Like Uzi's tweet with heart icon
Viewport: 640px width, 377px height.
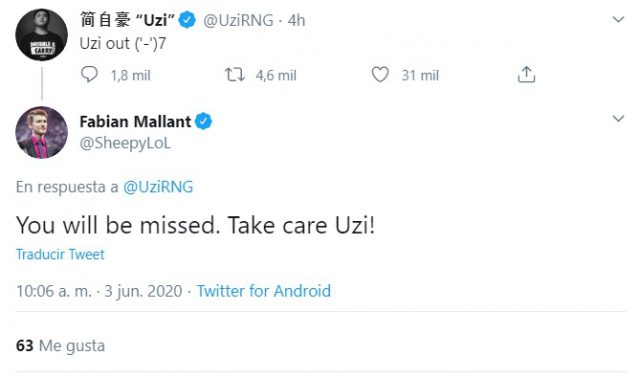point(380,75)
